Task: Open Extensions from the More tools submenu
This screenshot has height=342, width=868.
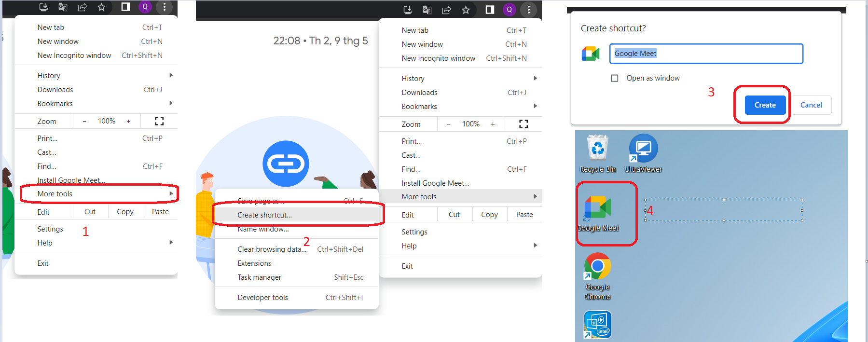Action: [254, 263]
